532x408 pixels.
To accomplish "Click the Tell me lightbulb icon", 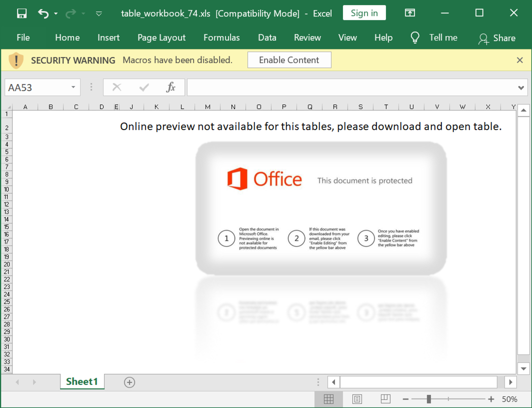I will 415,37.
